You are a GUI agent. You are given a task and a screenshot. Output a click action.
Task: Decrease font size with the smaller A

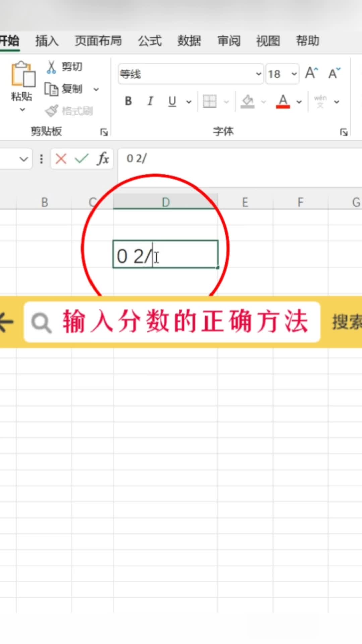[334, 73]
